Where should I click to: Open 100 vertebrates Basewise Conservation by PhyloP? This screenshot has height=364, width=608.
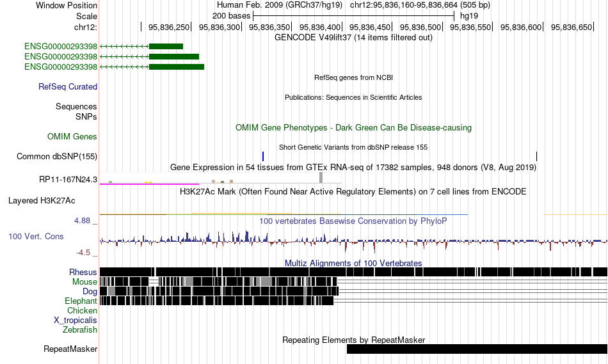tap(353, 221)
